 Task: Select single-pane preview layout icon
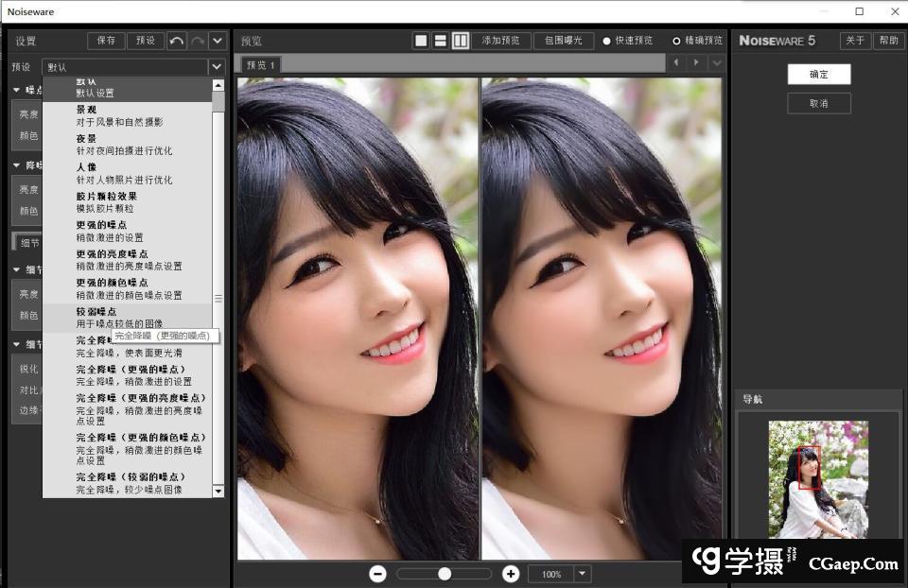(x=421, y=41)
